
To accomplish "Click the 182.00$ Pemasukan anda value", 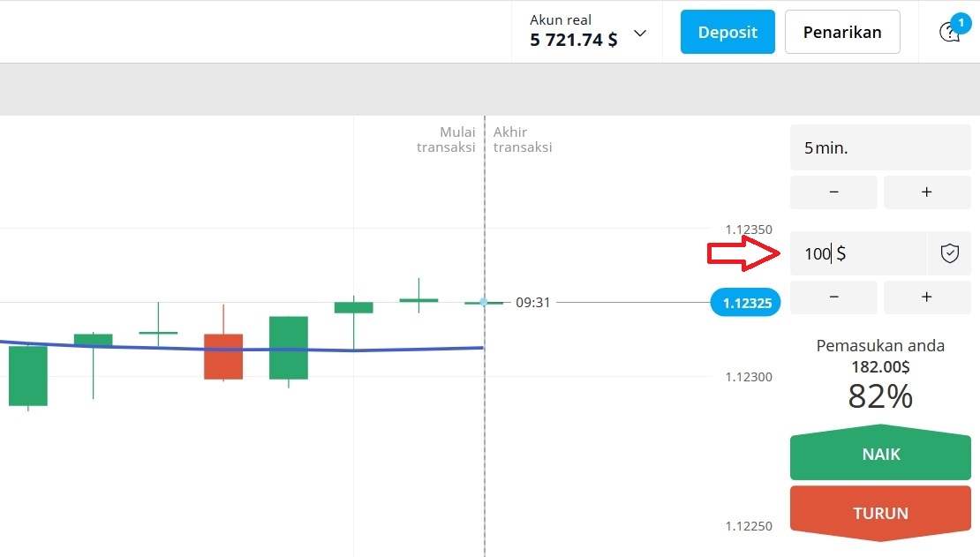I will (x=879, y=366).
